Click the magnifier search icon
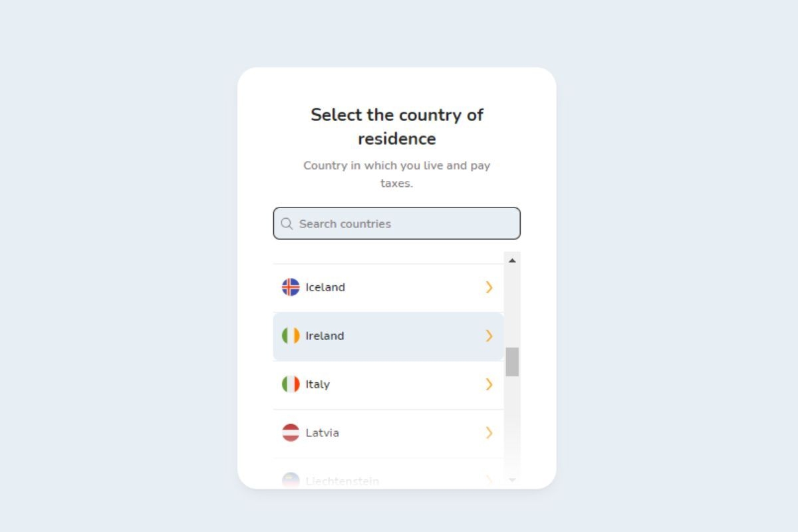The width and height of the screenshot is (798, 532). 287,224
